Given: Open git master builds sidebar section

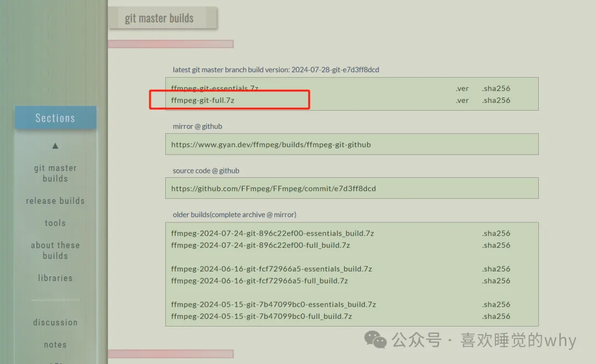Looking at the screenshot, I should click(x=55, y=173).
